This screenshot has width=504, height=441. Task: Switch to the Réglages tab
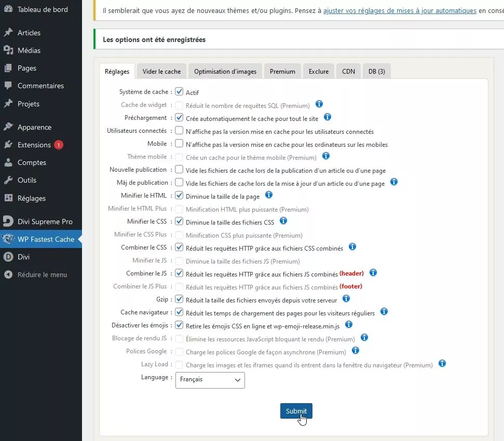tap(117, 71)
